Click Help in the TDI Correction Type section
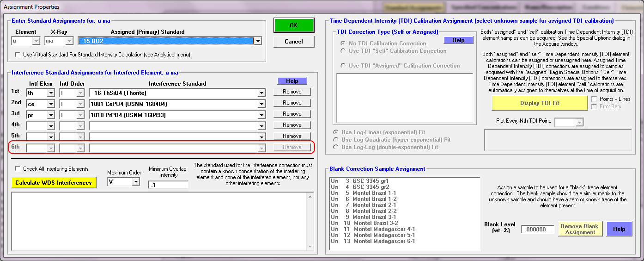Viewport: 644px width, 261px height. (458, 40)
